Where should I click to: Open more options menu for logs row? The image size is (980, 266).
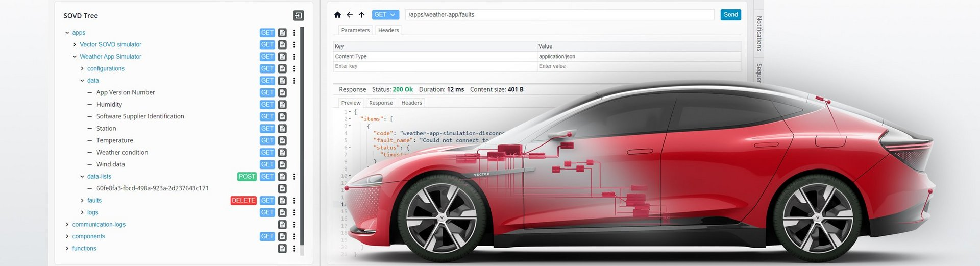coord(294,212)
